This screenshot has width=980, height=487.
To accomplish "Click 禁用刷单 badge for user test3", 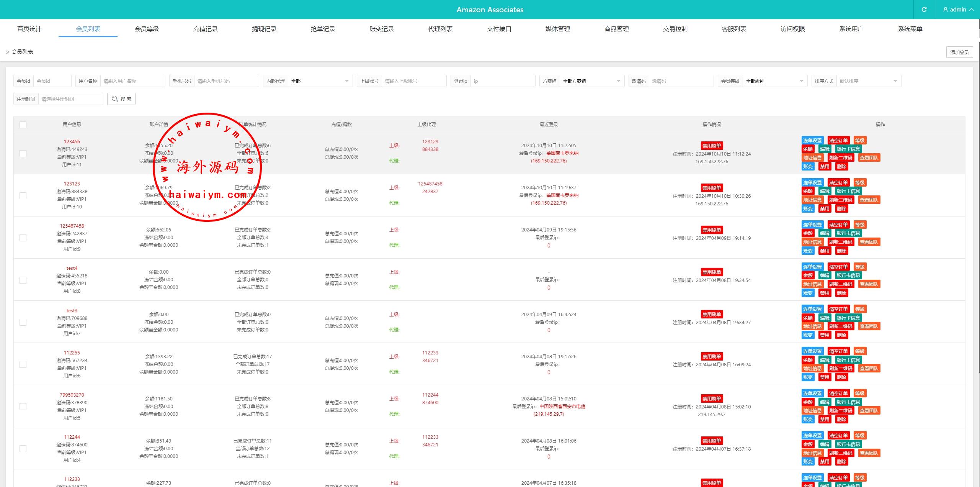I will 711,314.
